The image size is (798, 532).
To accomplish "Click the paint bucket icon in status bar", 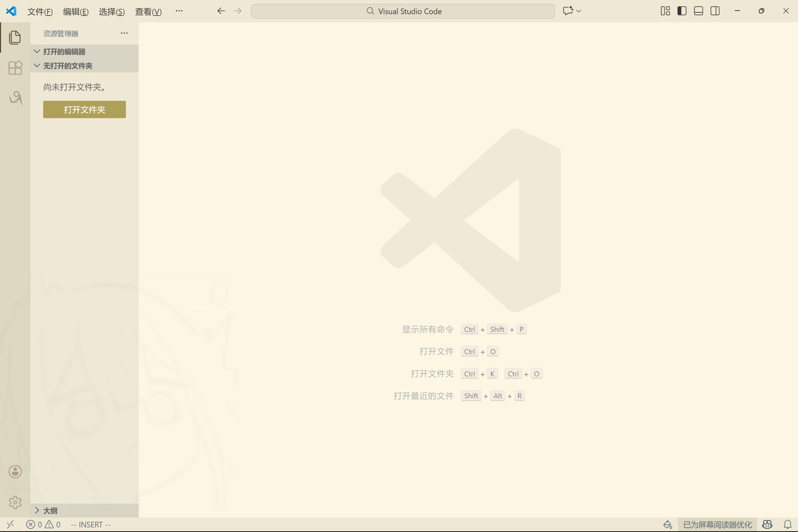I will pyautogui.click(x=667, y=525).
